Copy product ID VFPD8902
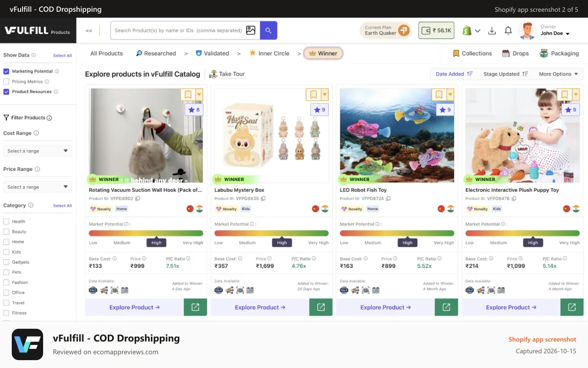The image size is (588, 368). (x=138, y=199)
